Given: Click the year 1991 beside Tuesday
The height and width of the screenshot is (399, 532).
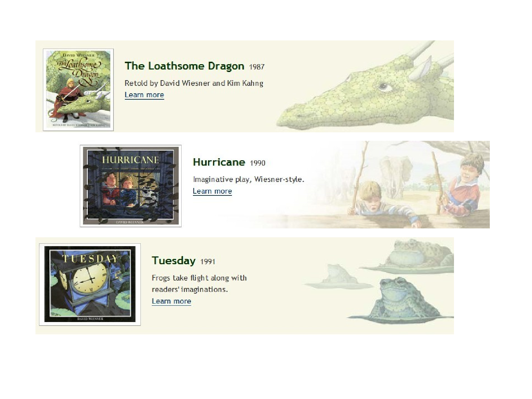Looking at the screenshot, I should click(208, 261).
